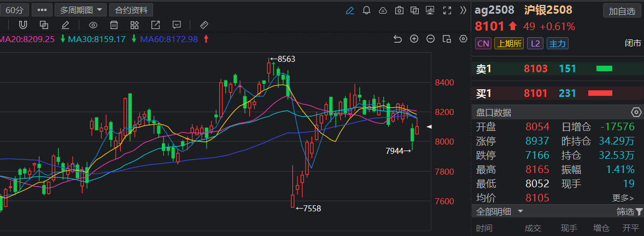The width and height of the screenshot is (644, 236).
Task: Toggle drawings visibility eye icon
Action: (x=93, y=25)
